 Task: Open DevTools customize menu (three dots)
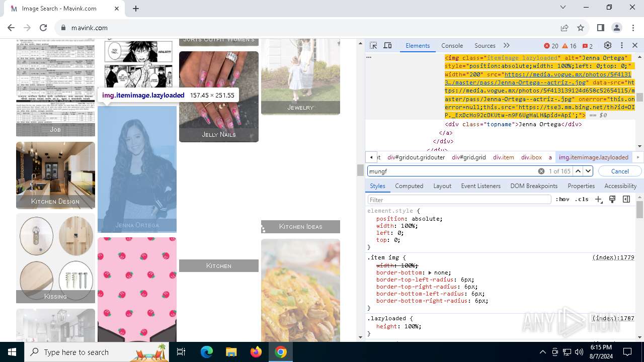click(x=622, y=45)
